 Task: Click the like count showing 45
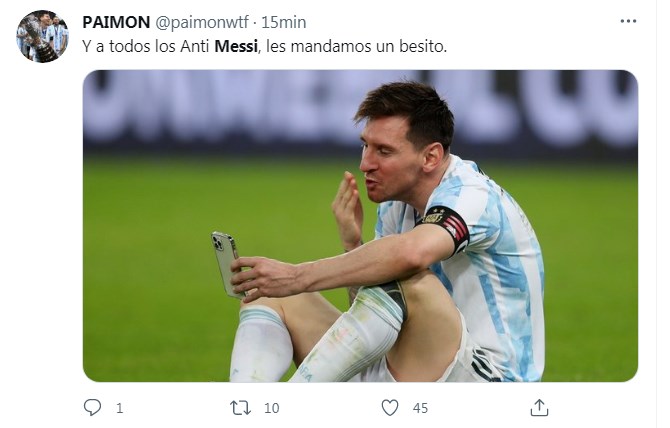point(421,408)
